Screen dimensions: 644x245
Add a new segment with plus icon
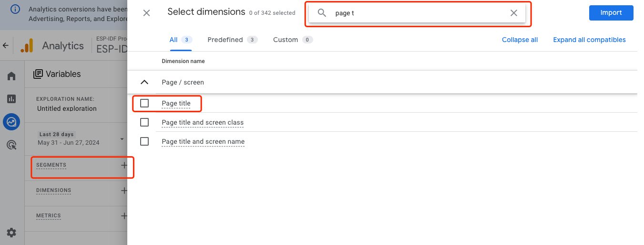point(124,165)
